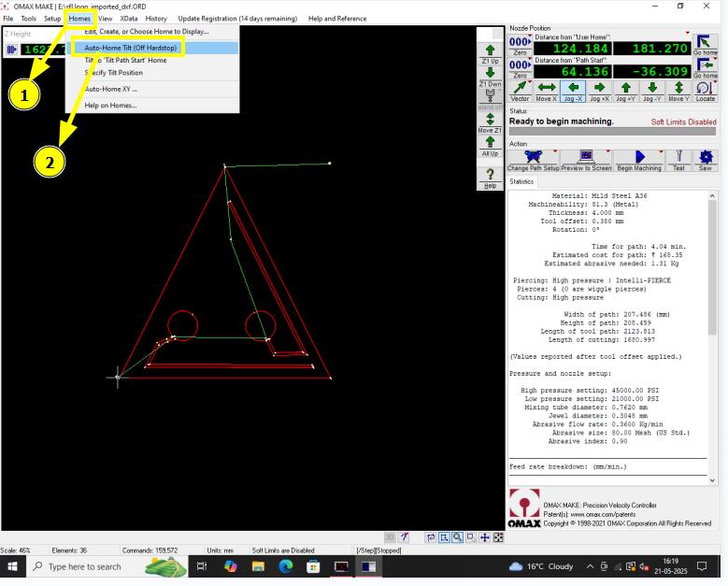Click the zoom previous rectangle icon
Image resolution: width=728 pixels, height=586 pixels.
[471, 537]
